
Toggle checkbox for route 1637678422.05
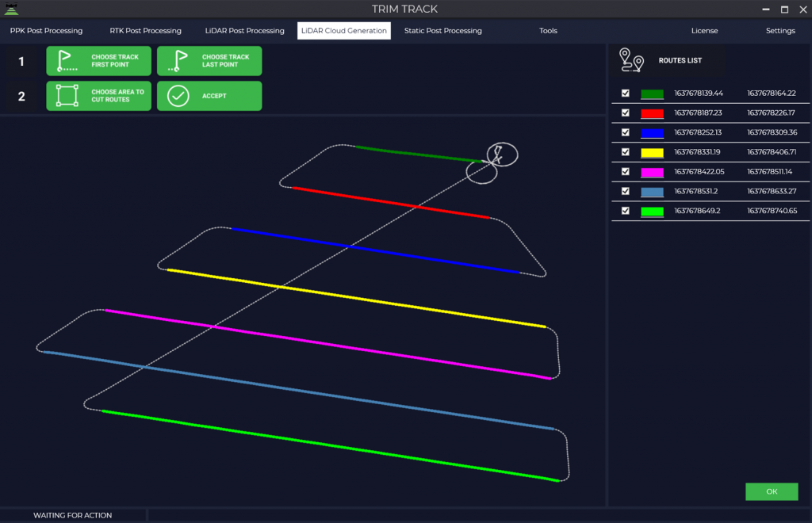pyautogui.click(x=626, y=171)
